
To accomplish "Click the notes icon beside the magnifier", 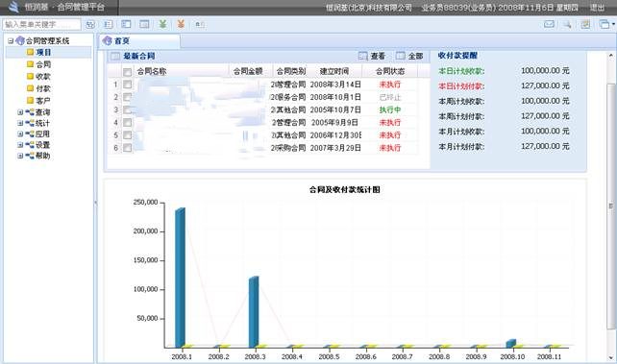I will [585, 24].
